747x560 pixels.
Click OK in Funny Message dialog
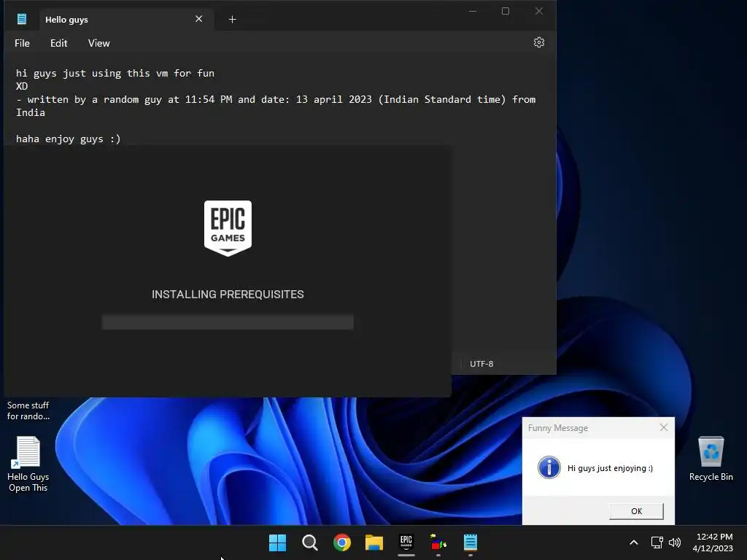pyautogui.click(x=636, y=511)
